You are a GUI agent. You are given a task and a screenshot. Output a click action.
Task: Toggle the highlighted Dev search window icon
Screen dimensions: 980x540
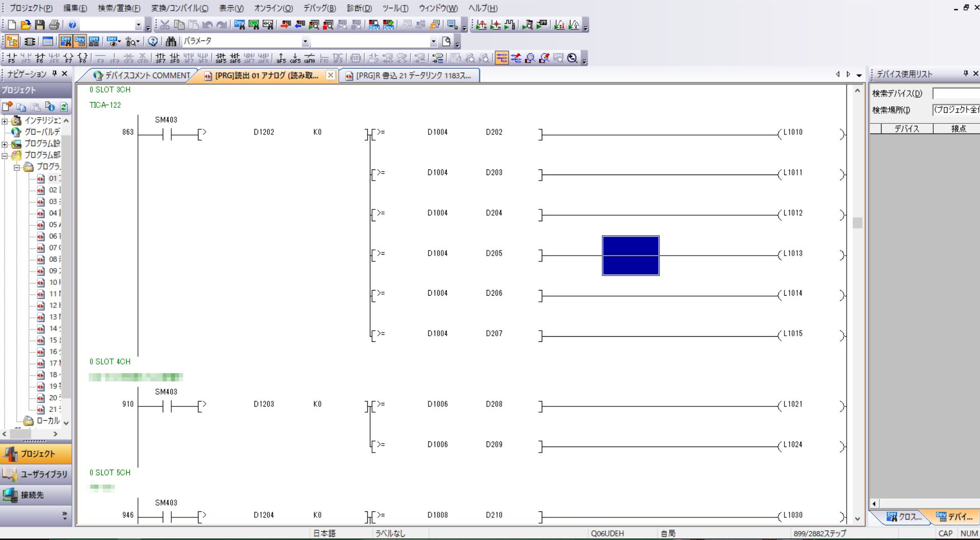pyautogui.click(x=66, y=42)
